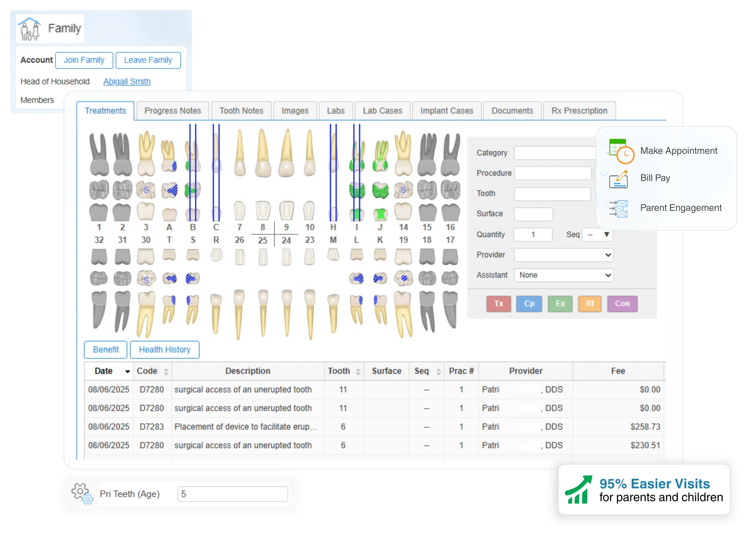Viewport: 747px width, 560px height.
Task: Open the Provider dropdown
Action: (x=563, y=255)
